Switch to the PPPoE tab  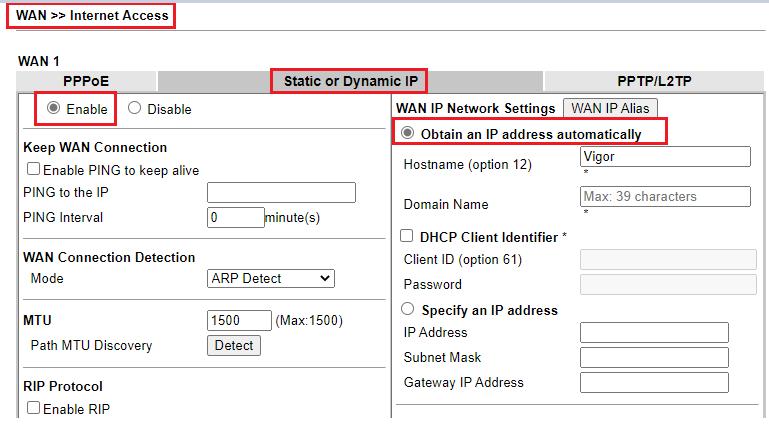click(x=86, y=81)
